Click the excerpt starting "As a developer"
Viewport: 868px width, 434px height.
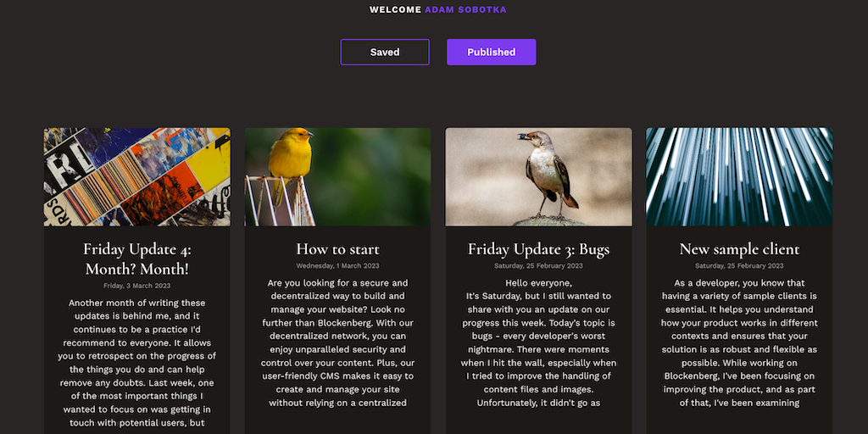point(739,342)
